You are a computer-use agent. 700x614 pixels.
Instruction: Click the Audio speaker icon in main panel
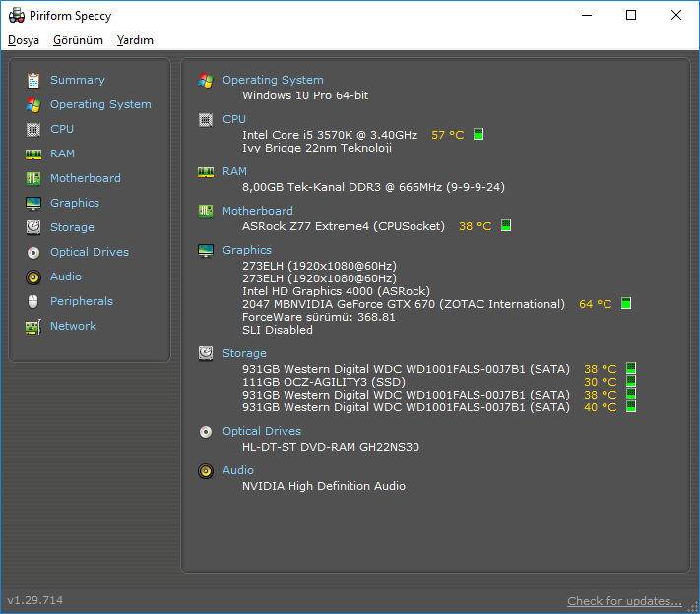[x=206, y=470]
